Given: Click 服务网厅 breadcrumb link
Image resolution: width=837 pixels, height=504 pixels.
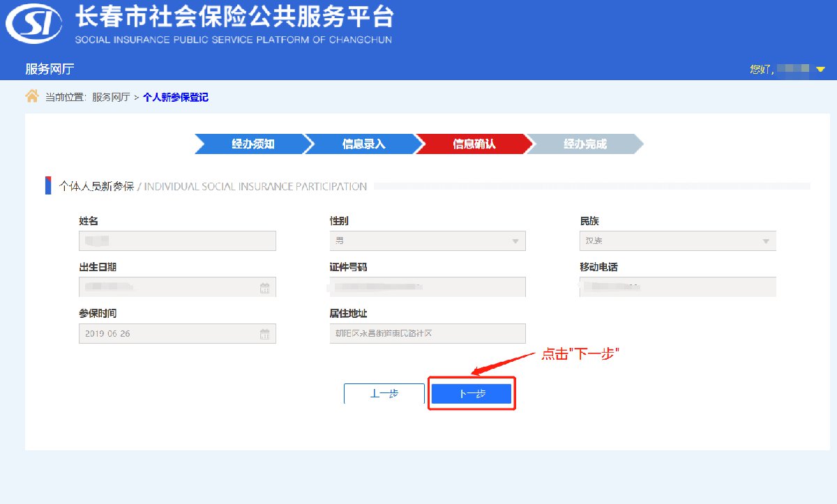Looking at the screenshot, I should click(111, 98).
